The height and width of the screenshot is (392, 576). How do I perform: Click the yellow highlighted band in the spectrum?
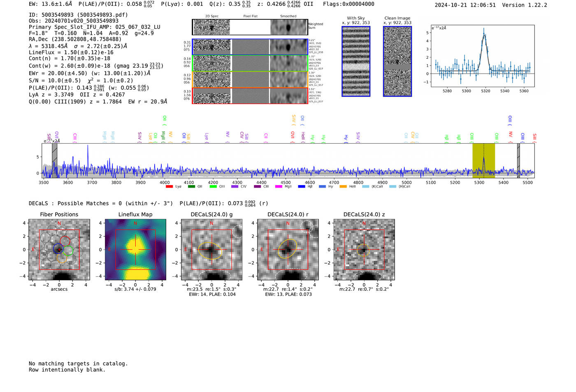(x=483, y=160)
